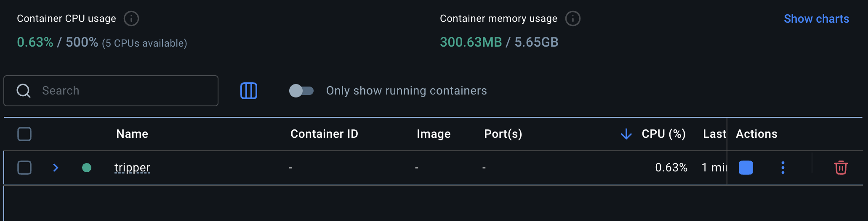
Task: Click the Show charts link
Action: 816,19
